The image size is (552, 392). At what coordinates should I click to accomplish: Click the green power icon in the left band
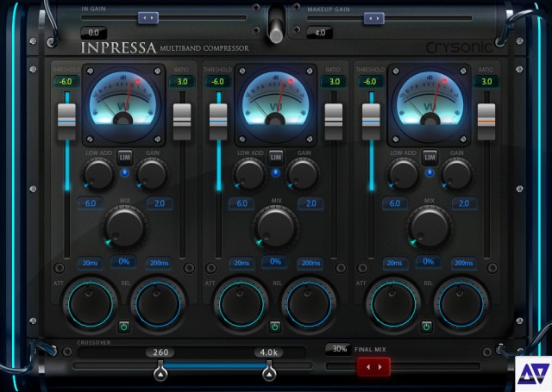123,327
